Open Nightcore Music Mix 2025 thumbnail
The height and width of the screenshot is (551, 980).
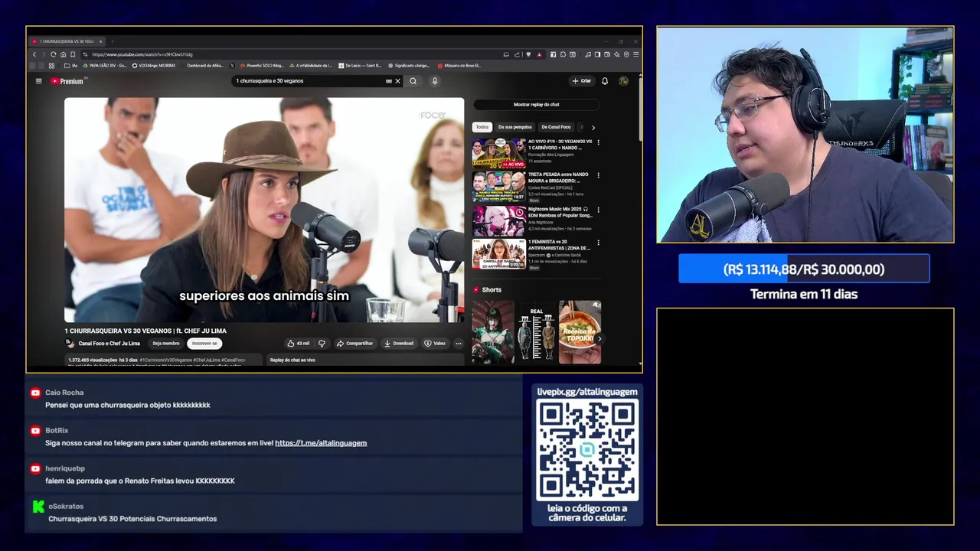(498, 220)
